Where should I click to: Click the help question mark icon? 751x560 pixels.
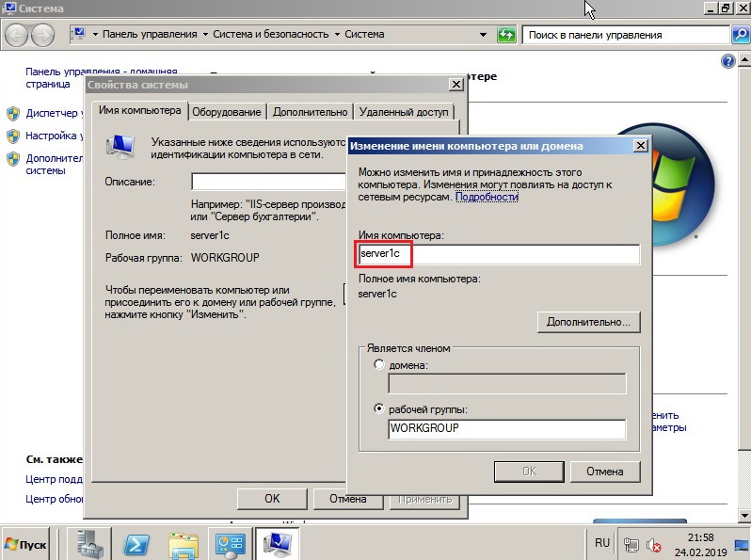(x=727, y=61)
